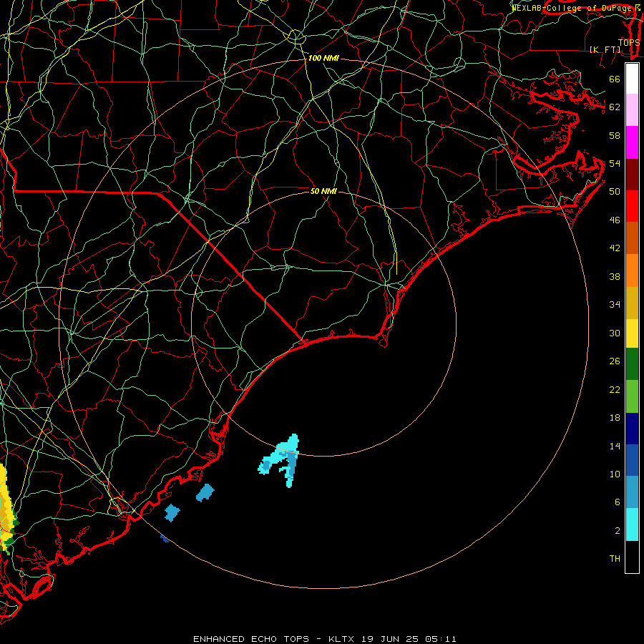Click the yellow 34 kft legend swatch
The image size is (644, 644).
[632, 333]
